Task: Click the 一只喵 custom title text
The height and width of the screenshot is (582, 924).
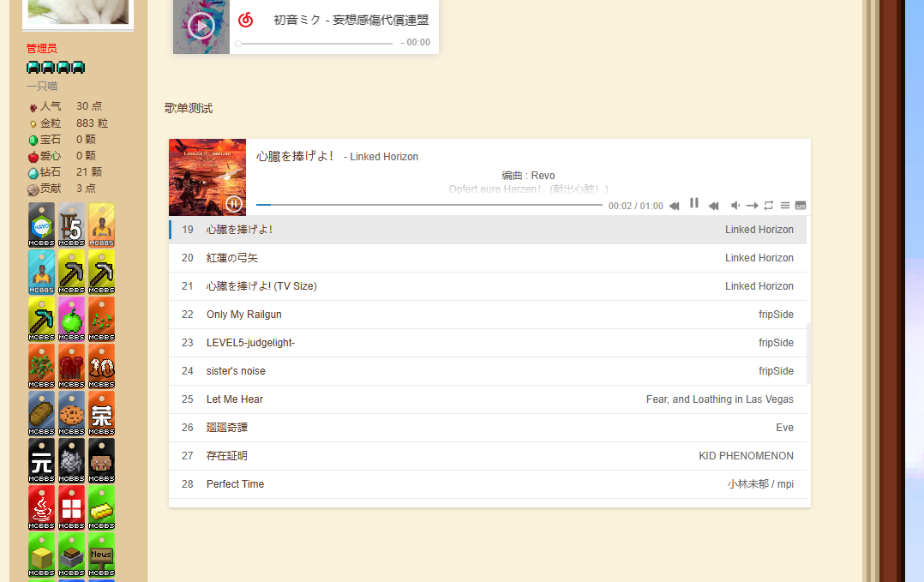Action: point(42,86)
